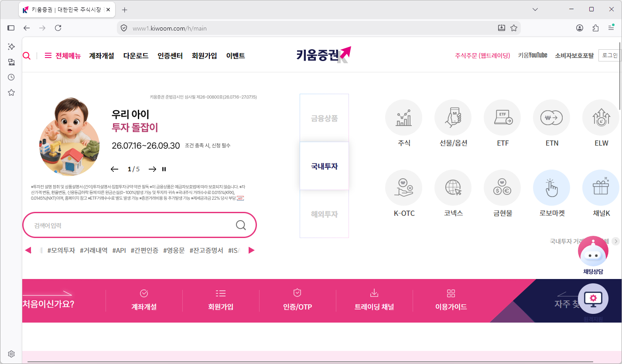Viewport: 622px width, 364px height.
Task: Reload the page with browser refresh button
Action: pos(58,28)
